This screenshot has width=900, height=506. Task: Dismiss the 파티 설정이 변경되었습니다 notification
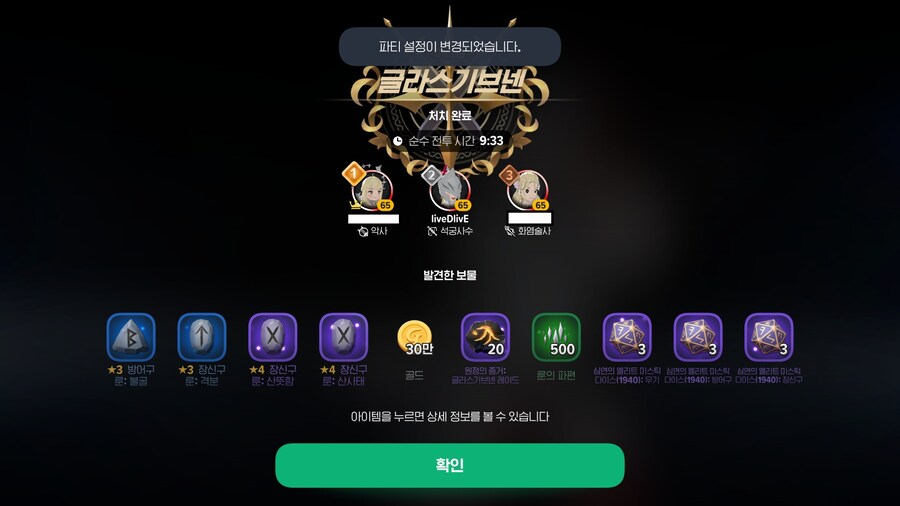450,46
